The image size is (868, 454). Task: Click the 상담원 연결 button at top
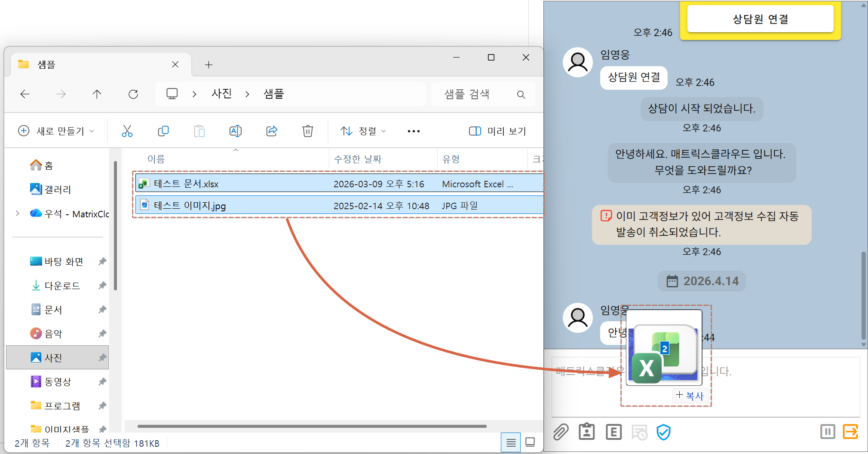[760, 19]
